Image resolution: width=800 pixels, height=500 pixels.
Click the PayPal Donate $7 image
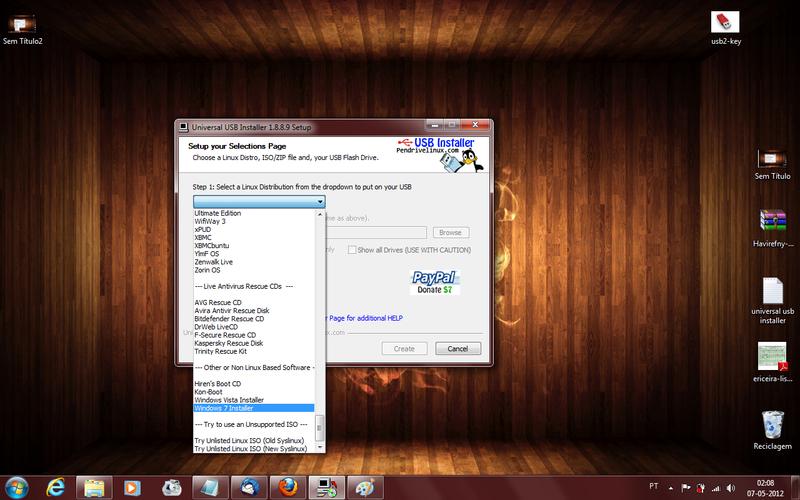point(435,282)
